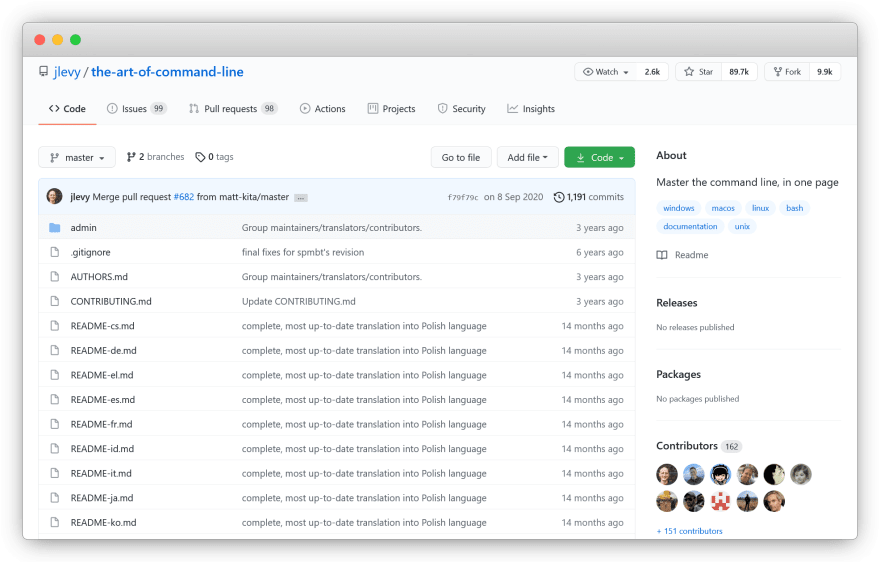Open the green Code download dropdown

tap(599, 157)
